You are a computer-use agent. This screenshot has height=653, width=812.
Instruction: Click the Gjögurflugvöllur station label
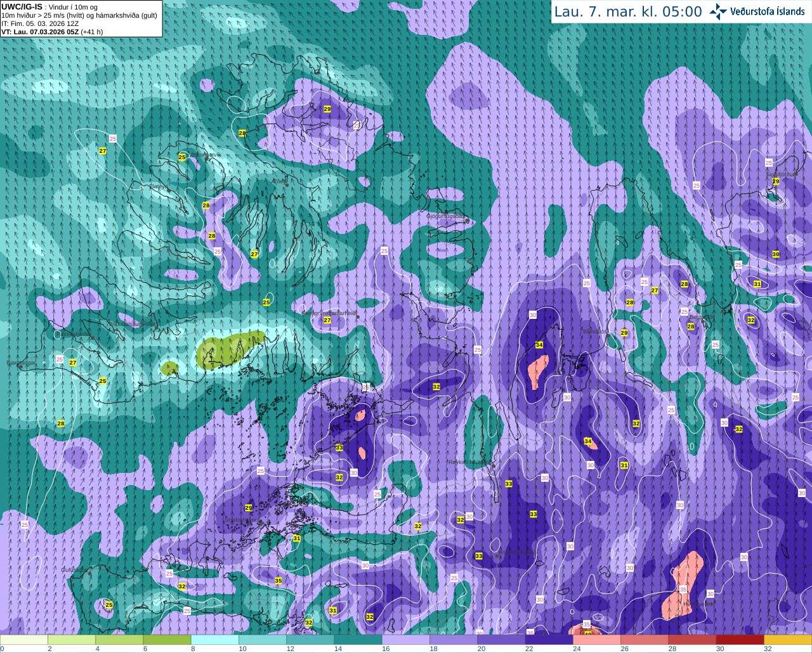(x=446, y=216)
